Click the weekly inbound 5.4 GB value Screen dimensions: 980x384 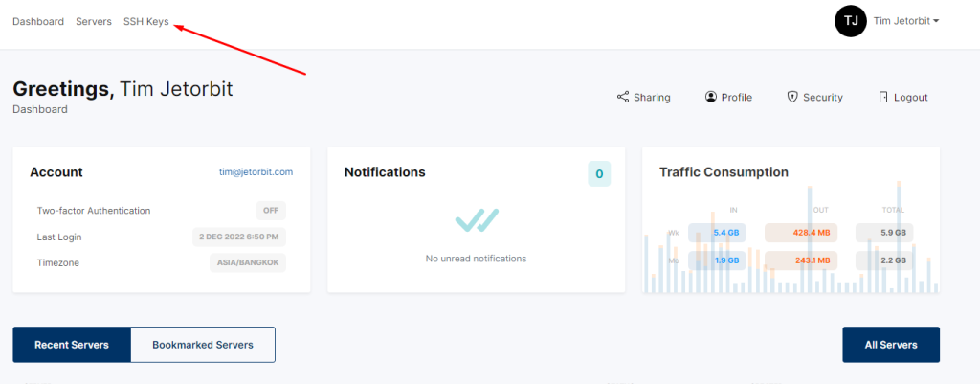[717, 233]
